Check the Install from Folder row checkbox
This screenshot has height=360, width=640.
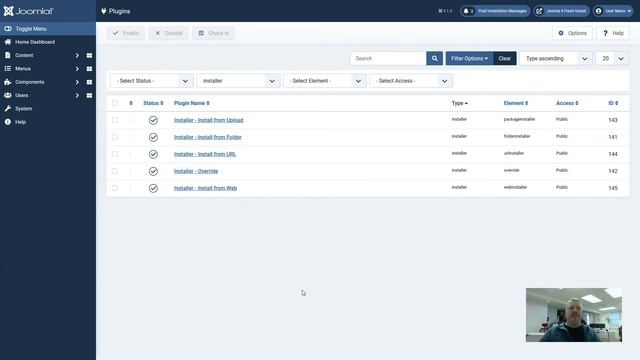point(115,137)
